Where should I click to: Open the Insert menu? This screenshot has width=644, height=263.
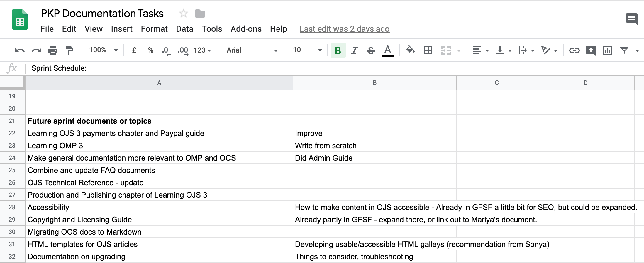121,29
